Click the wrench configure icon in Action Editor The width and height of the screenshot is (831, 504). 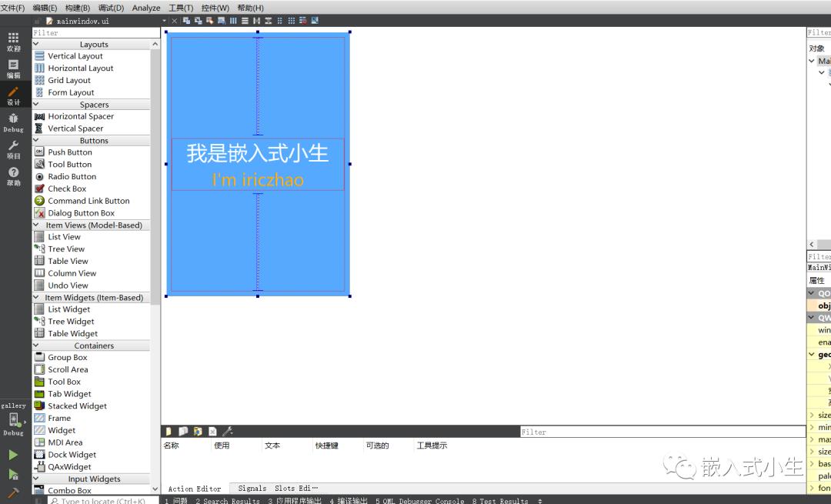point(227,432)
